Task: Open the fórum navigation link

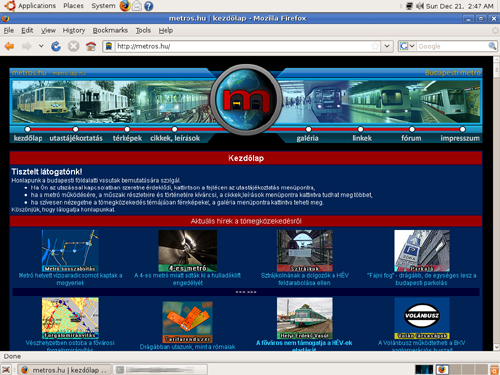Action: coord(411,138)
